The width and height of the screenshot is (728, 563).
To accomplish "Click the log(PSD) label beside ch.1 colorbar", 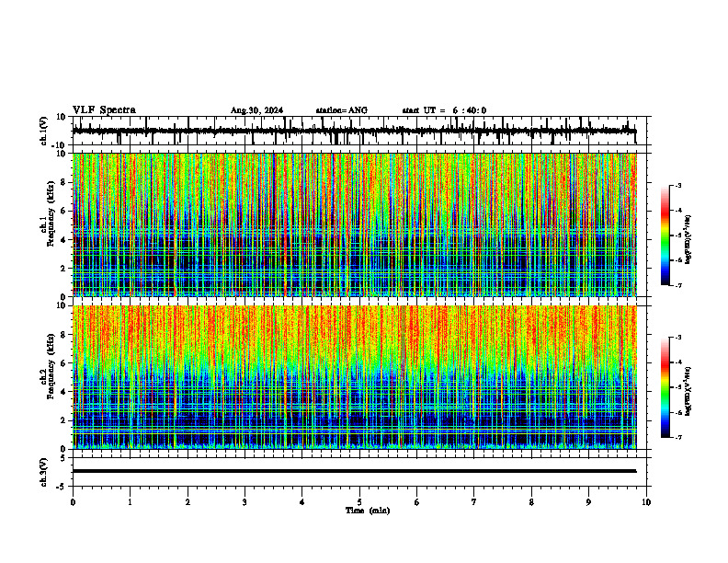I will (688, 240).
